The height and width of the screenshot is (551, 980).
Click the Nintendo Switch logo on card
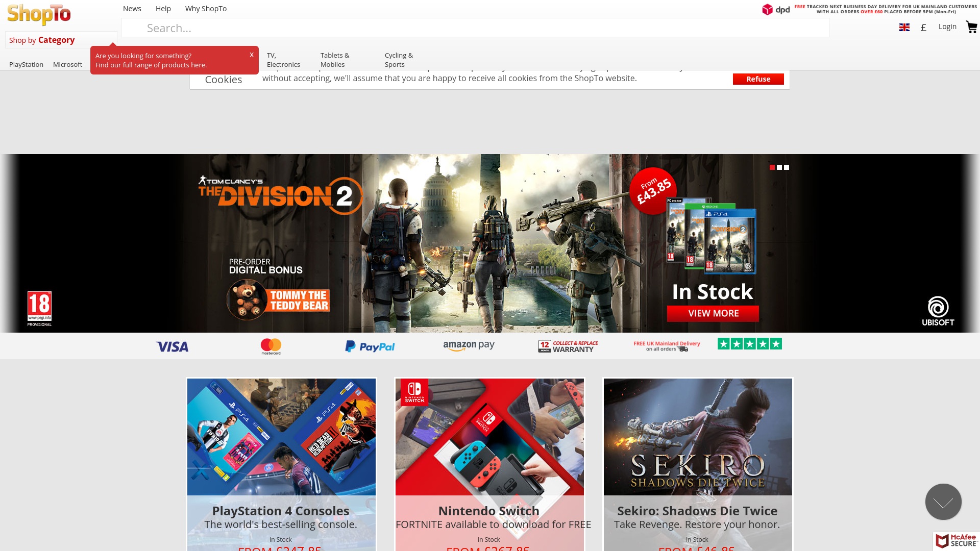[414, 392]
